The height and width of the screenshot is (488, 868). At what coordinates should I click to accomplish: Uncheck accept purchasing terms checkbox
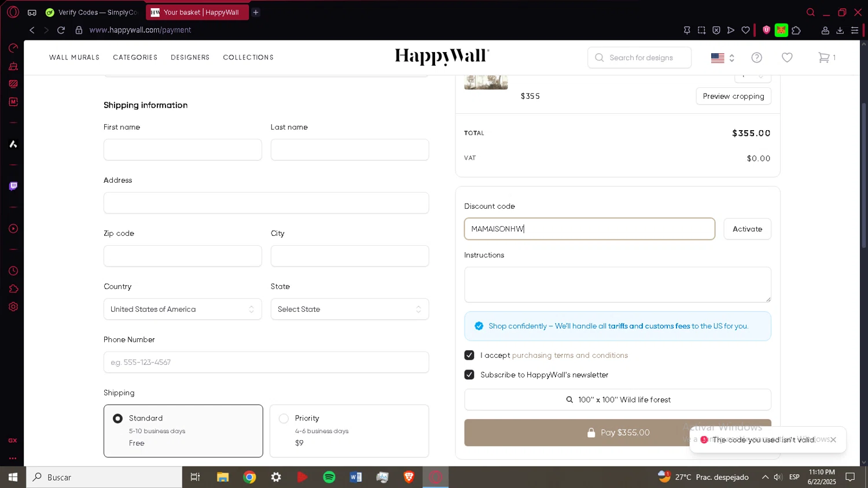tap(469, 355)
